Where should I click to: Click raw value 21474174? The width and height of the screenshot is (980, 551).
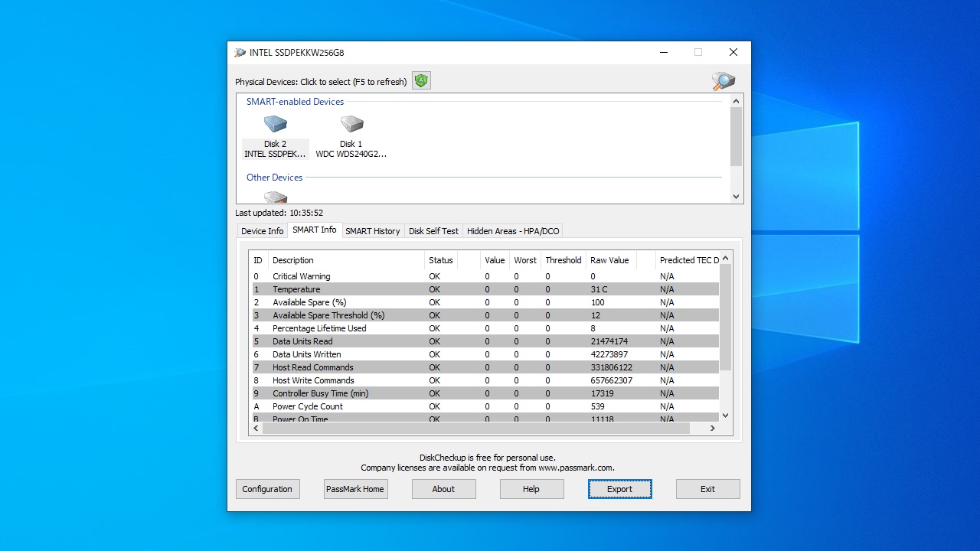click(609, 341)
